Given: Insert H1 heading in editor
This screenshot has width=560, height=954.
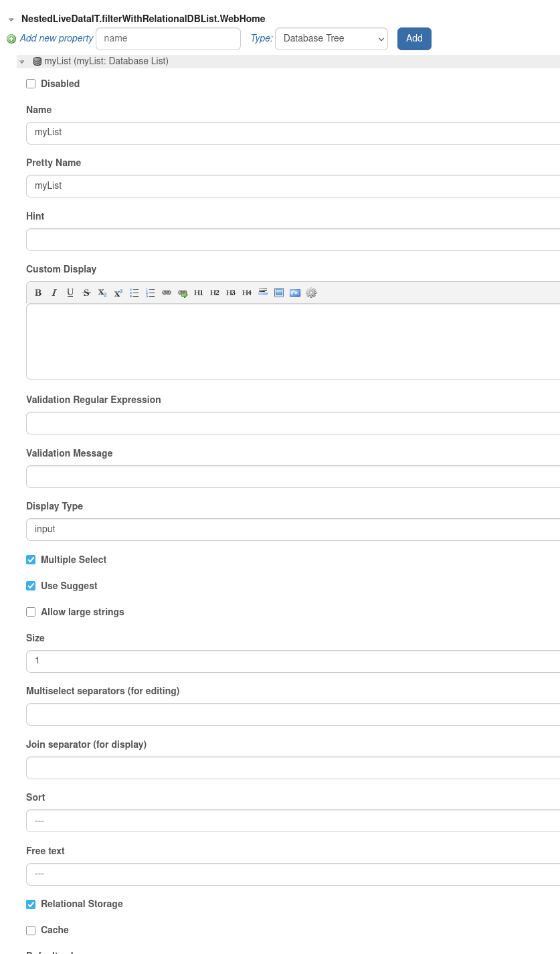Looking at the screenshot, I should (x=199, y=293).
